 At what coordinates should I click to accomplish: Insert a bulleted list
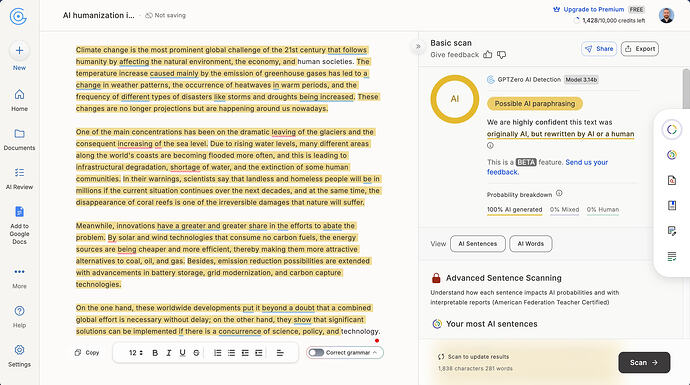click(x=231, y=353)
